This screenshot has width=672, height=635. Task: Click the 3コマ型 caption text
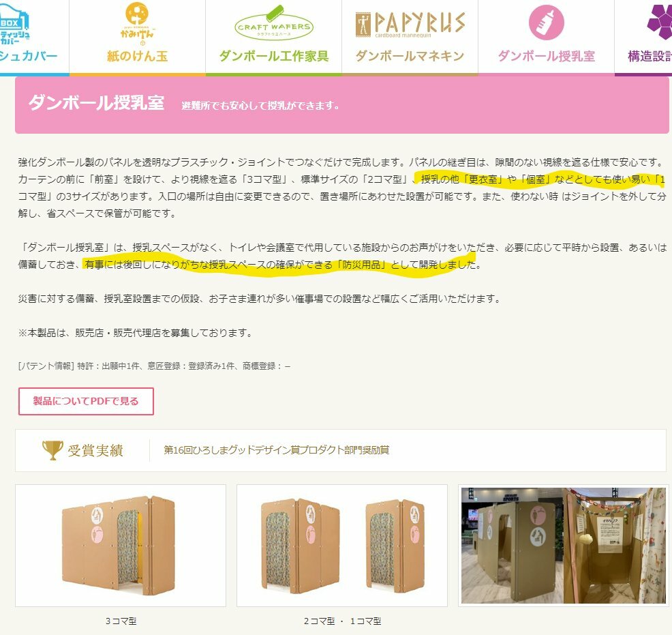coord(121,621)
